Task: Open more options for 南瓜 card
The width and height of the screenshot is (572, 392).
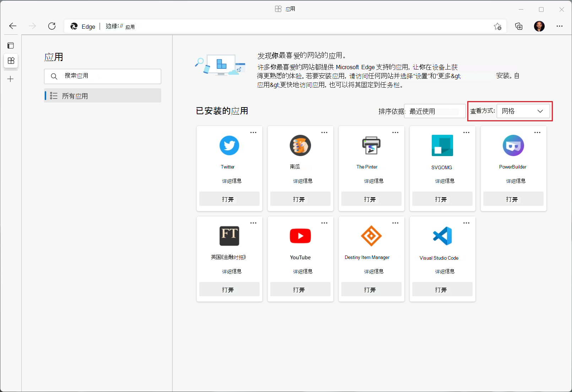Action: pyautogui.click(x=325, y=133)
